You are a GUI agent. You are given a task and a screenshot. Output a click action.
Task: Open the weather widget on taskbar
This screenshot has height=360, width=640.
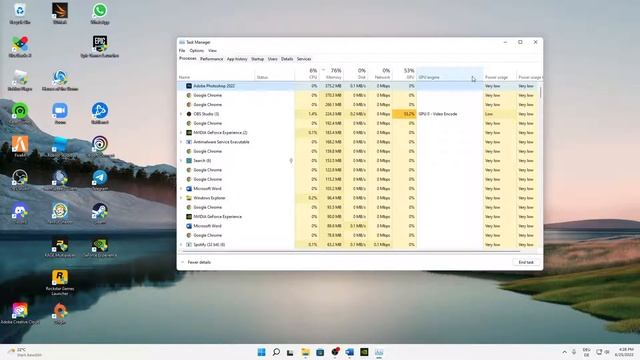click(25, 352)
